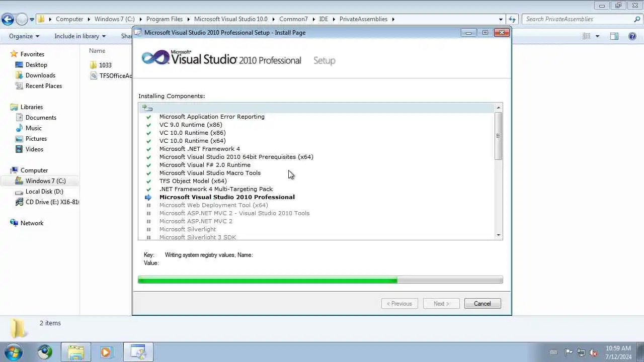644x362 pixels.
Task: Click the checkmark icon beside VC 10.0 Runtime (x64)
Action: (x=148, y=141)
